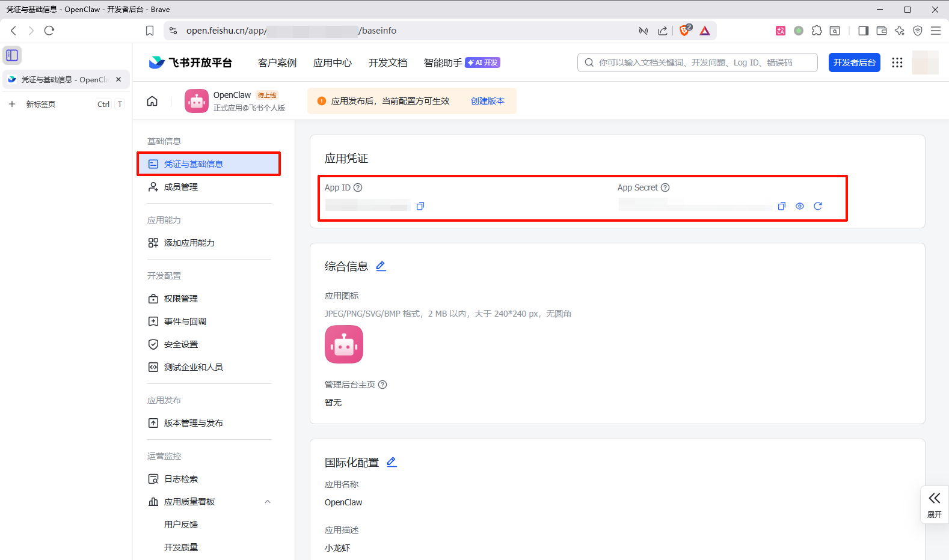Click the pink robot app icon thumbnail
The image size is (949, 560).
coord(344,344)
